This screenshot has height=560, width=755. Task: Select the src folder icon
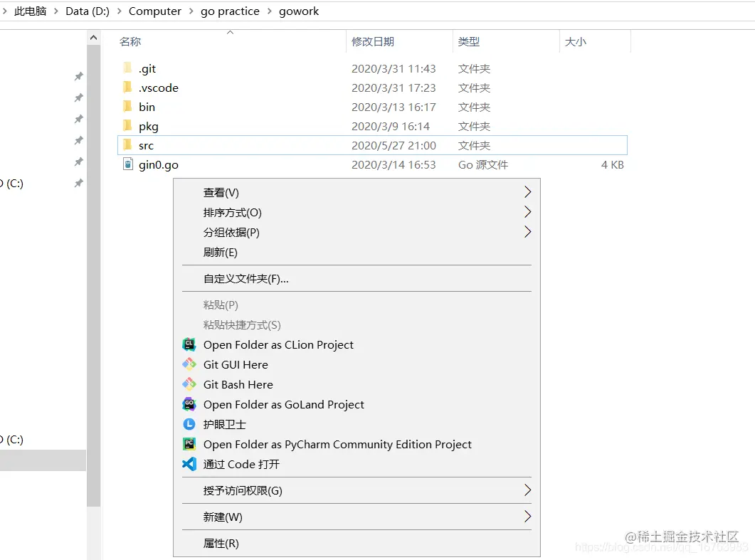127,145
